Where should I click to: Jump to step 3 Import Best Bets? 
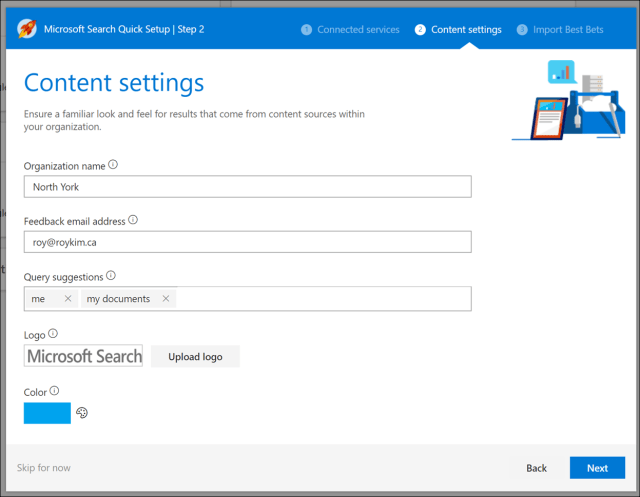tap(560, 30)
